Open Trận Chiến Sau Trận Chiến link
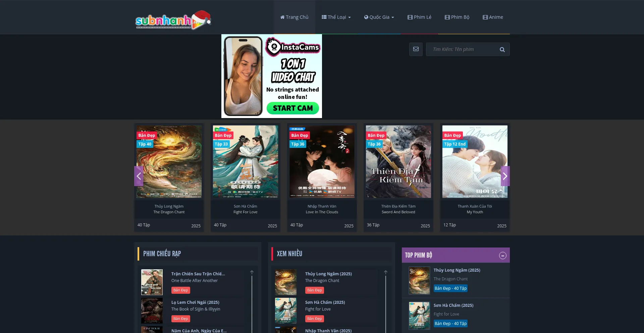Image resolution: width=644 pixels, height=333 pixels. point(198,274)
